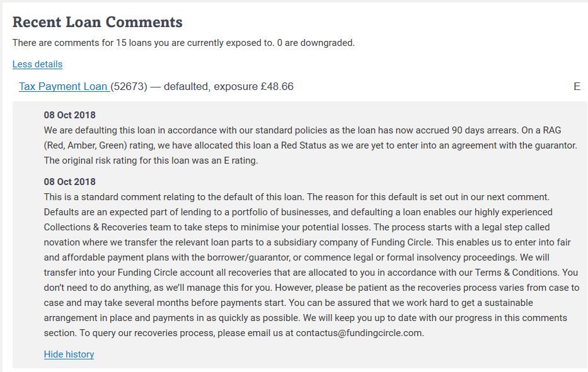Select the loan ID 52673
The image size is (588, 372).
tap(129, 86)
